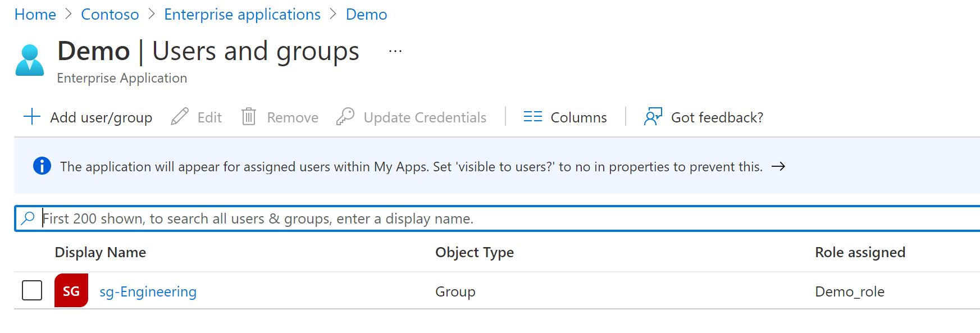Open the ellipsis more options menu

click(x=395, y=52)
